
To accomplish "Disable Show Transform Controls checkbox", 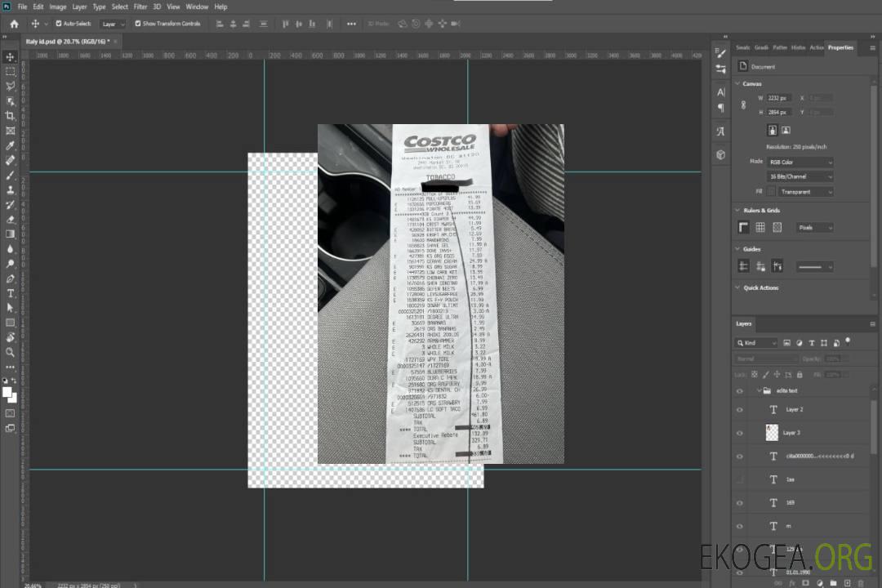I will pyautogui.click(x=137, y=24).
